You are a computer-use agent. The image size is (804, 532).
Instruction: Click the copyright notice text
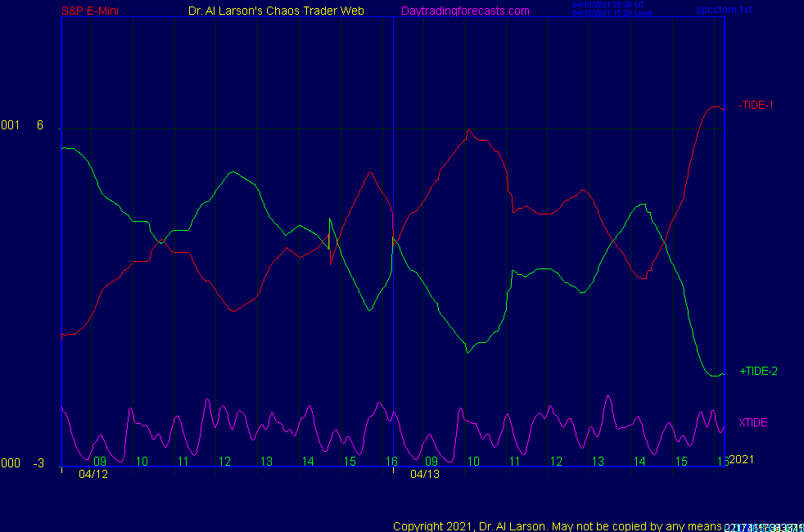tap(557, 525)
